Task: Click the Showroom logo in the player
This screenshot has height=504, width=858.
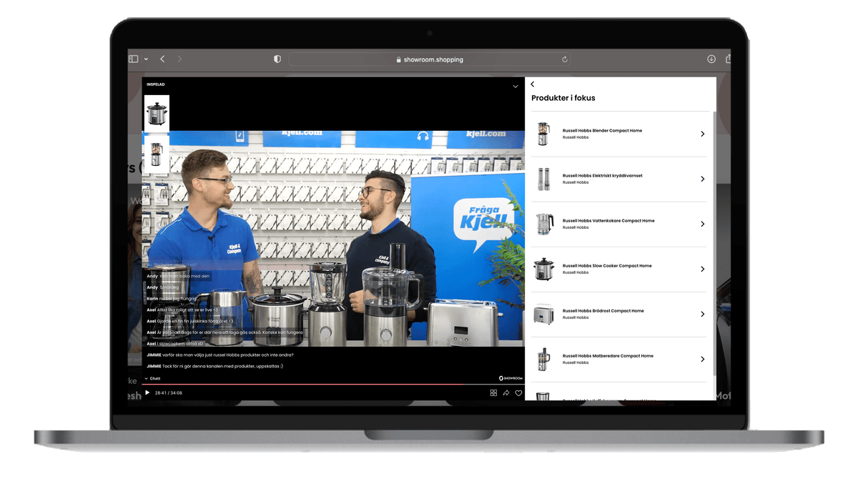Action: 511,378
